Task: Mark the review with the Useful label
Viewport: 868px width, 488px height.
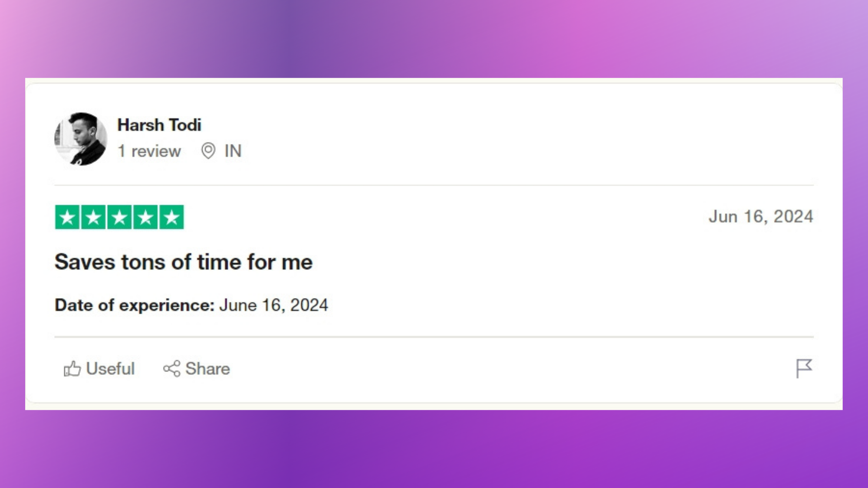Action: pos(110,369)
